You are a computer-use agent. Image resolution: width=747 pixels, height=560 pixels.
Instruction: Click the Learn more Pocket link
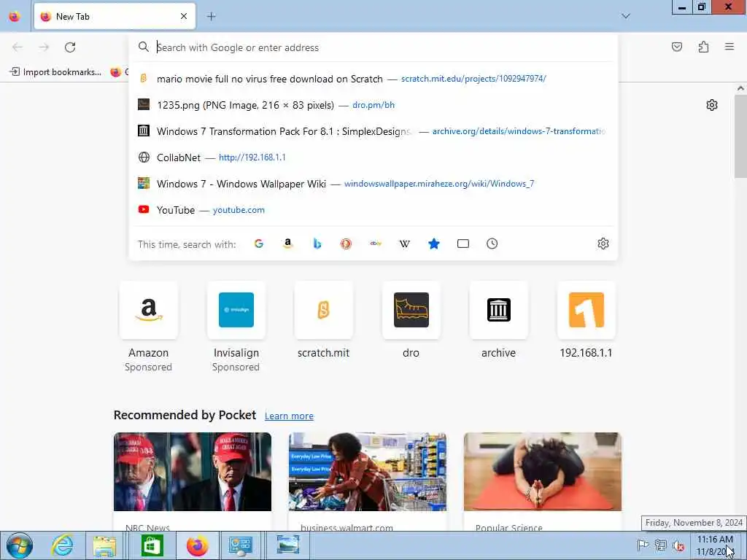coord(289,416)
